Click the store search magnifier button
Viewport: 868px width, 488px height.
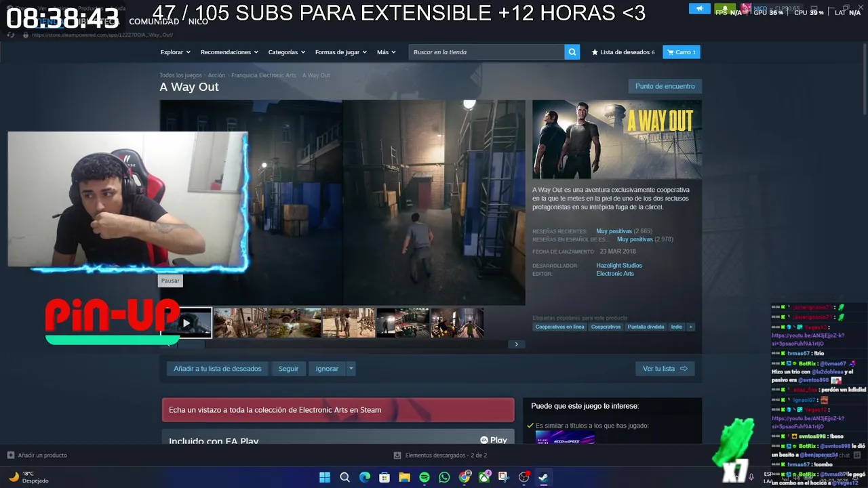[x=572, y=52]
